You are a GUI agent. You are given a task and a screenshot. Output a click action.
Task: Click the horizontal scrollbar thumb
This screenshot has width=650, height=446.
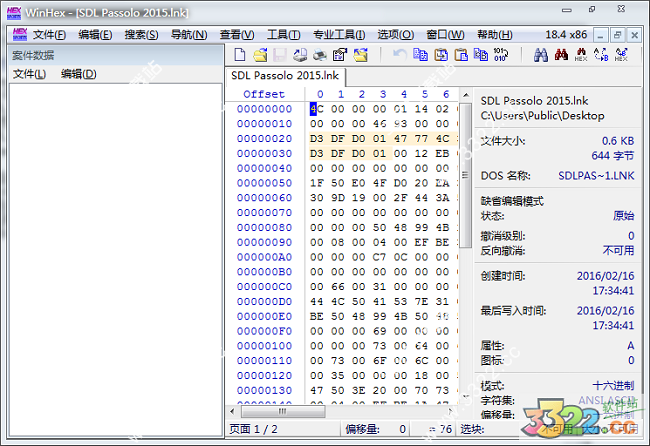click(x=283, y=411)
